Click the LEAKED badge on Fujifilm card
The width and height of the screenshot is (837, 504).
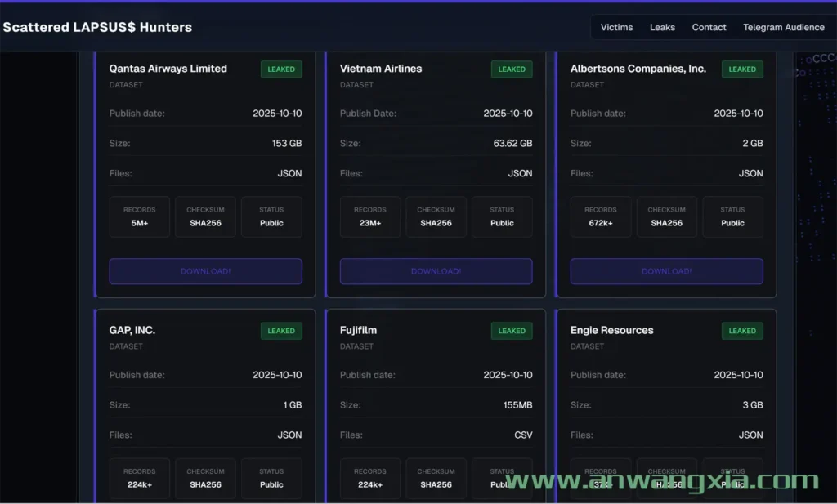coord(512,331)
